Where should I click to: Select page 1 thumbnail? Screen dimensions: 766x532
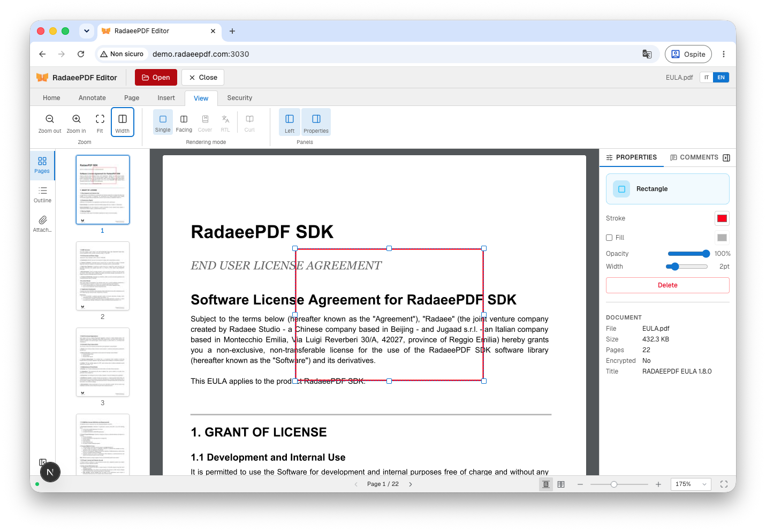pos(103,189)
